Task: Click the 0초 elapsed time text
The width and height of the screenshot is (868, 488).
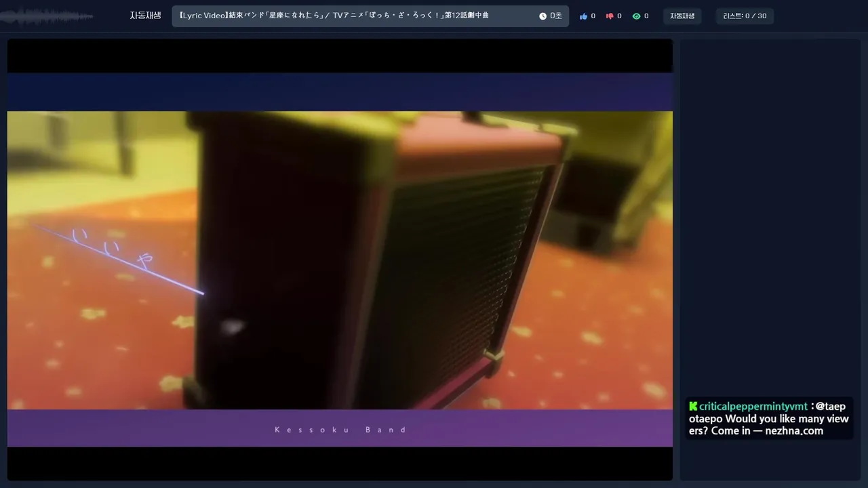Action: coord(556,16)
